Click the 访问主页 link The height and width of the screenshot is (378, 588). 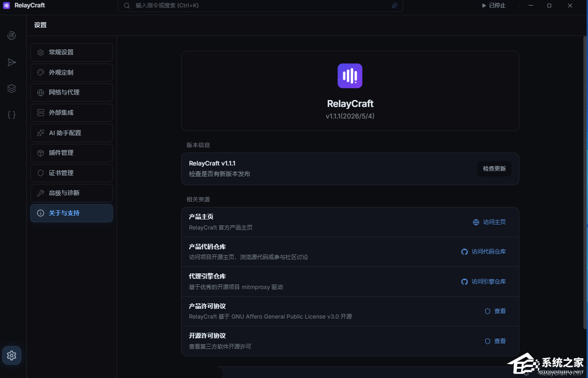(x=489, y=222)
